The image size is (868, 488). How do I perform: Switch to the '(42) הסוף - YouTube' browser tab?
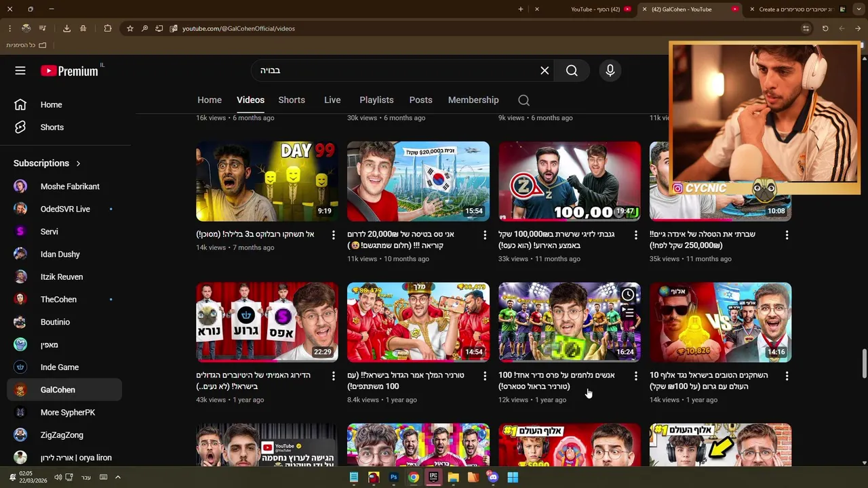point(585,9)
